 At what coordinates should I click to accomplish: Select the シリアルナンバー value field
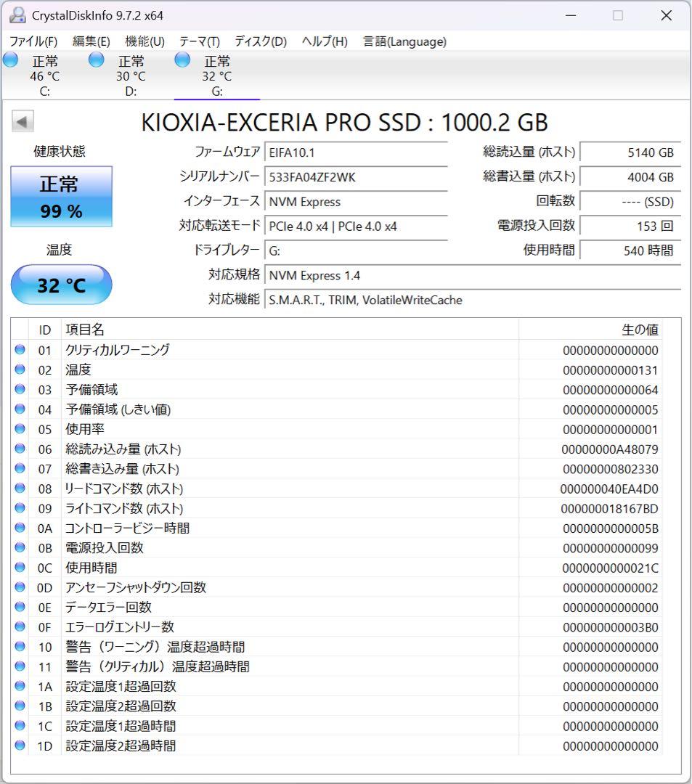(356, 177)
